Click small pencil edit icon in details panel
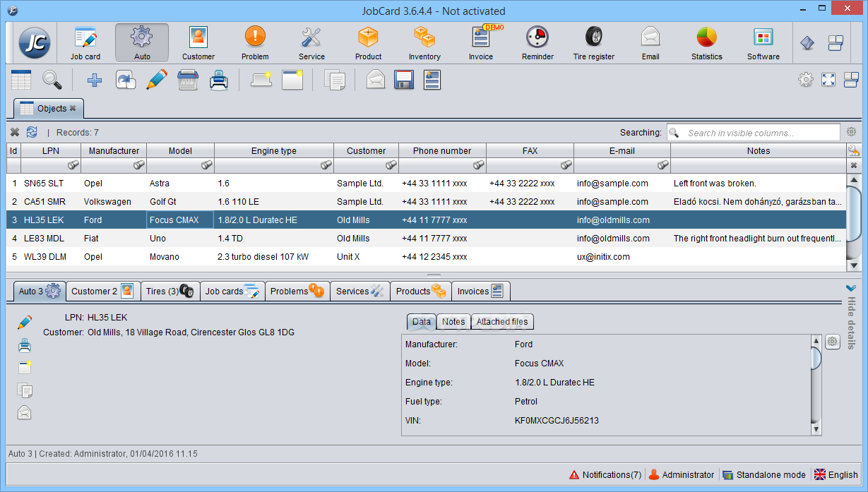 tap(25, 323)
